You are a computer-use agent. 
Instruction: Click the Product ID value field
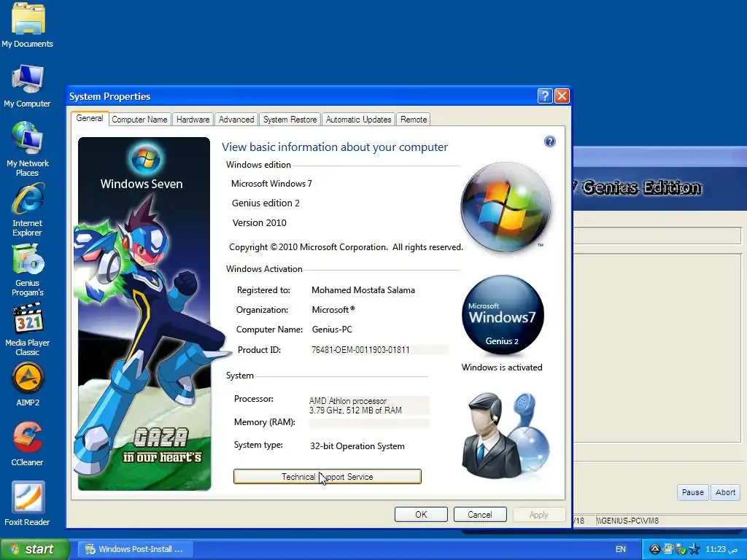[x=379, y=350]
